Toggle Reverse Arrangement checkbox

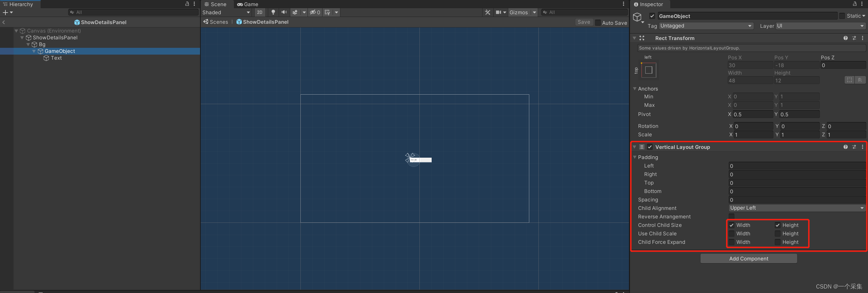[x=732, y=216]
